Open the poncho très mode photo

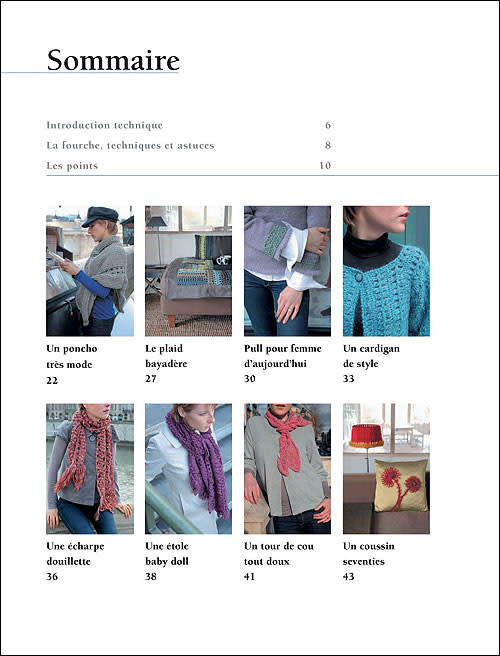click(x=90, y=271)
